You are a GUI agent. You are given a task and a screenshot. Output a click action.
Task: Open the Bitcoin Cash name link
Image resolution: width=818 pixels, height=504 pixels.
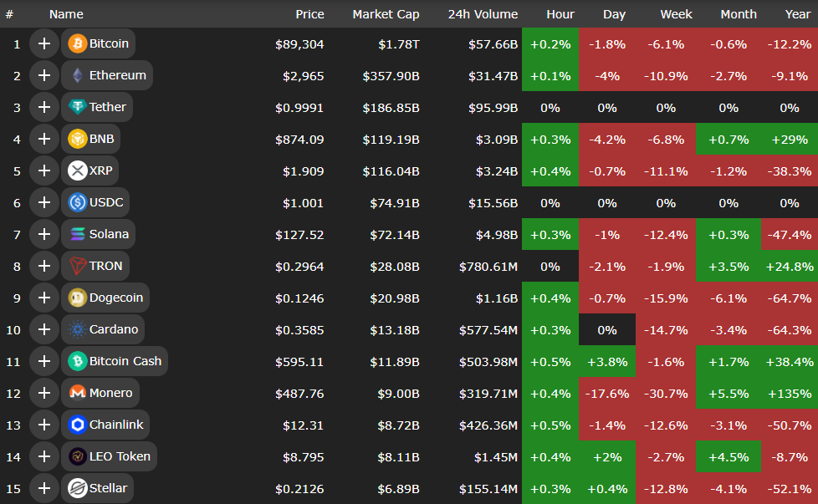coord(125,361)
